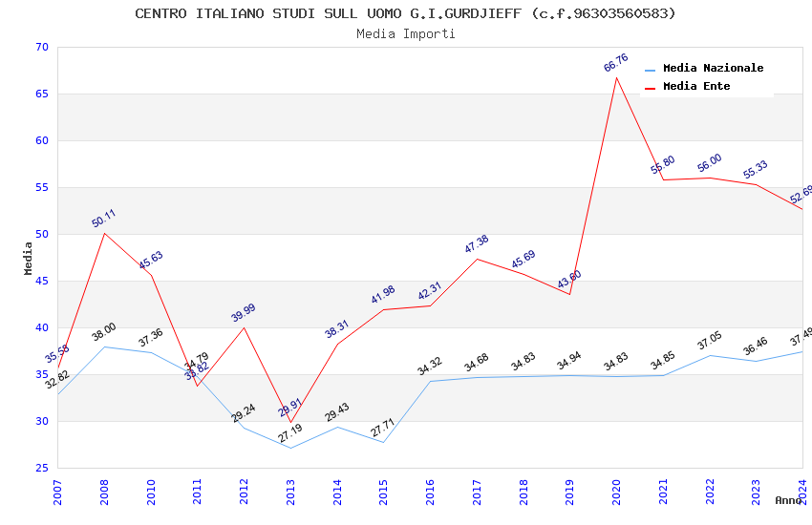Click the 45.69 data label
This screenshot has height=525, width=812.
pos(524,259)
